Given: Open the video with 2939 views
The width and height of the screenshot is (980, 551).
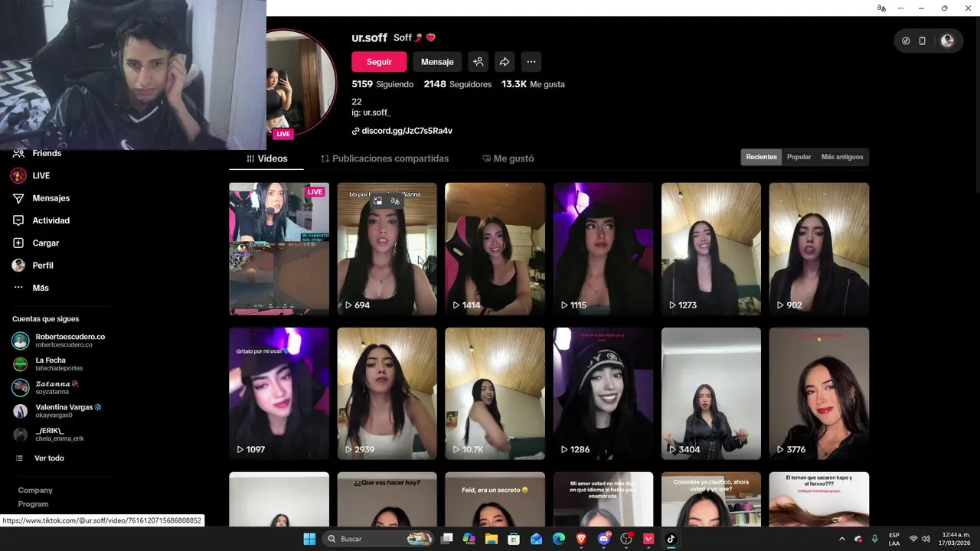Looking at the screenshot, I should point(387,393).
